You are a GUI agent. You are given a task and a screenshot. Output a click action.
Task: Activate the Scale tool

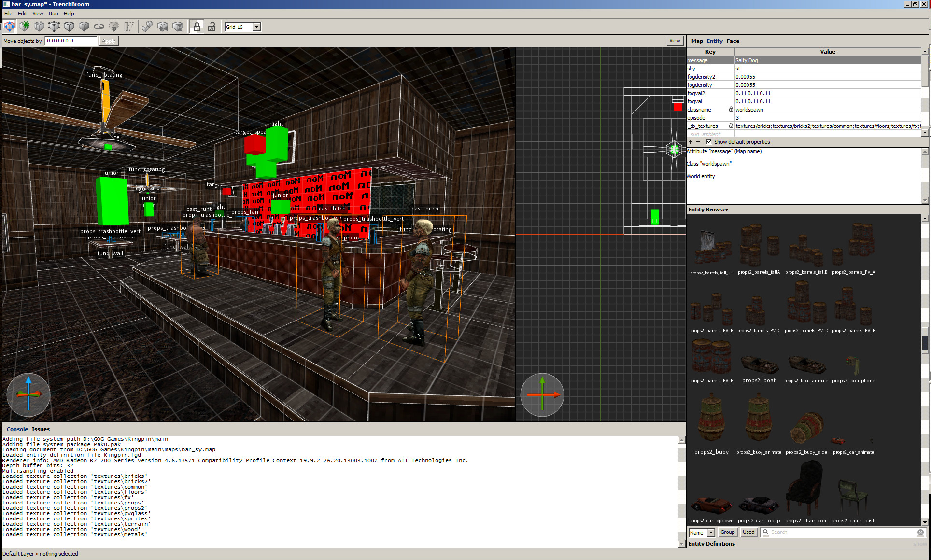[x=114, y=27]
